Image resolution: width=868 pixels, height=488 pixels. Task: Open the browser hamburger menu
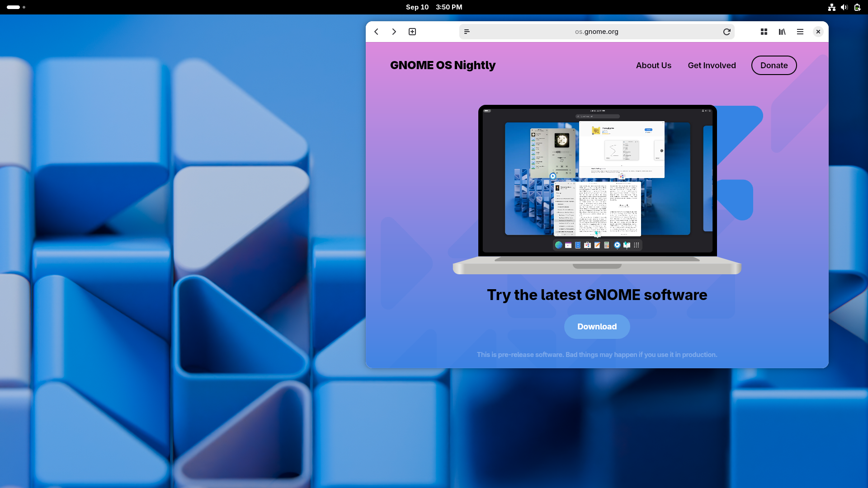pos(800,32)
